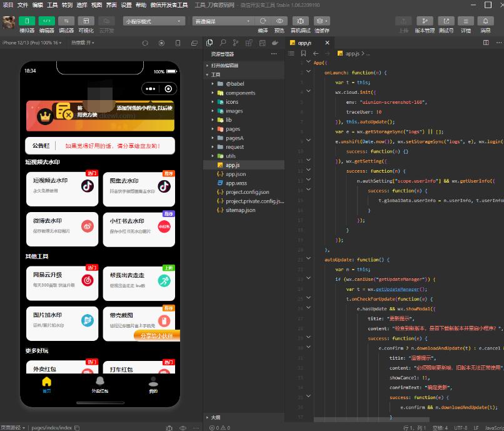Open project.config.json in the file tree

point(247,192)
